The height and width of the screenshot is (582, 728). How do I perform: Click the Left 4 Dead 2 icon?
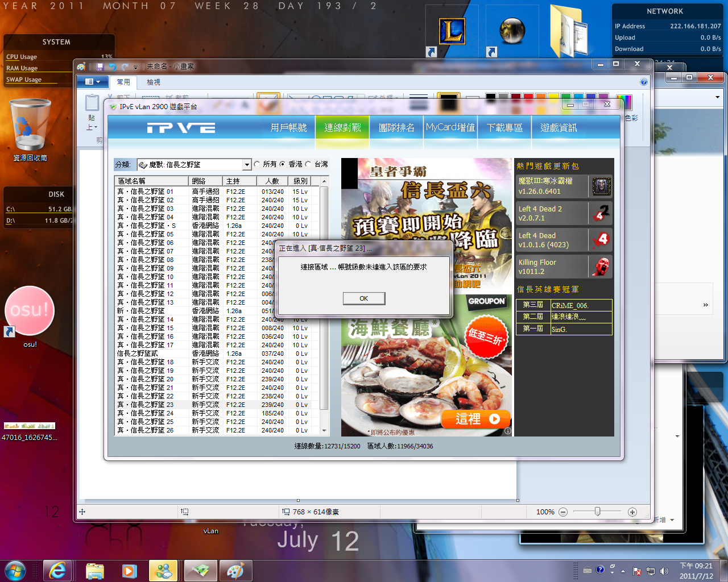[601, 213]
